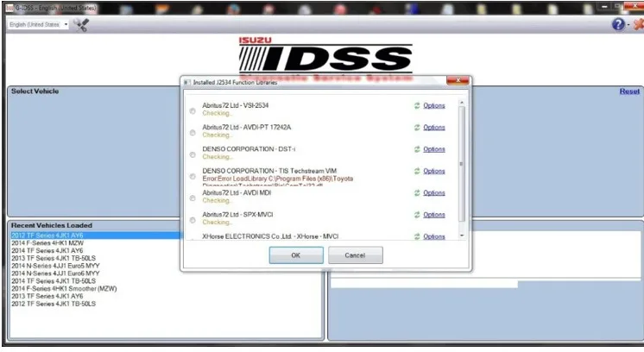Select radio button for DENSO CORPORATION - DST-i
644x352 pixels.
[x=193, y=154]
